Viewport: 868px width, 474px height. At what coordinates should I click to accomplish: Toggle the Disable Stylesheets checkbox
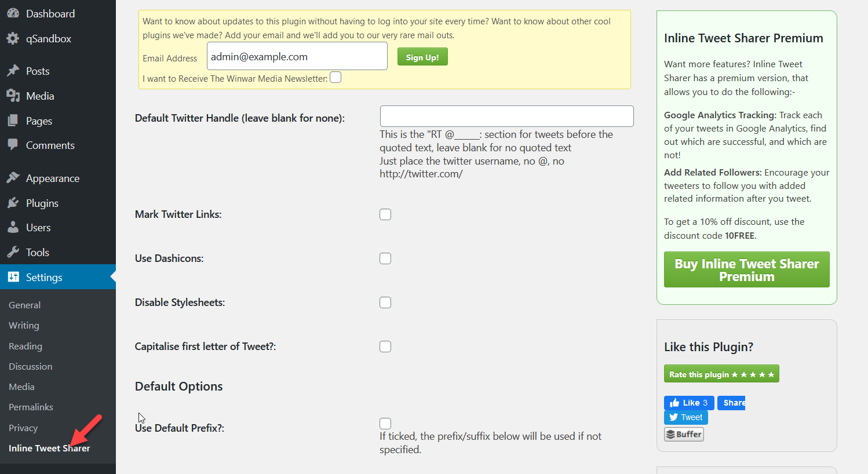pos(385,302)
